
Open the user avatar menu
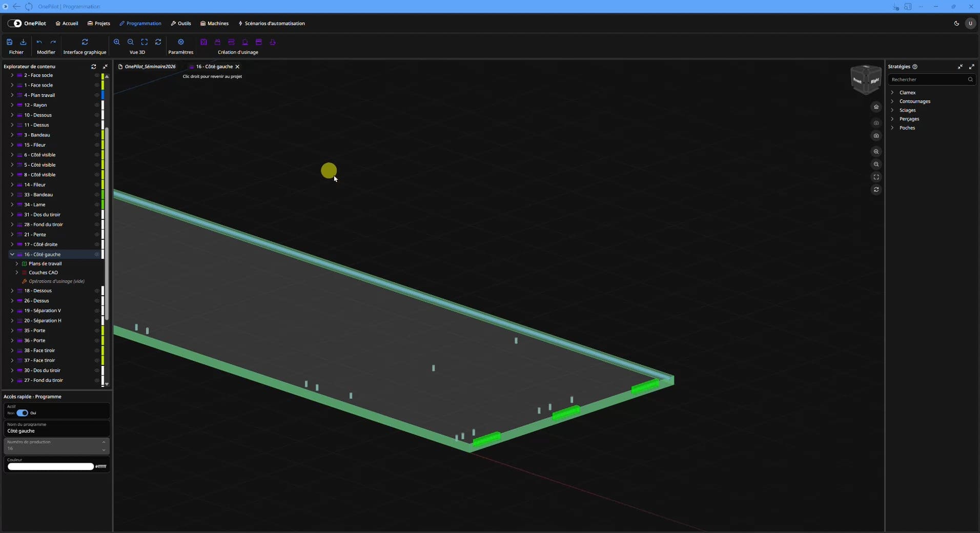[970, 24]
